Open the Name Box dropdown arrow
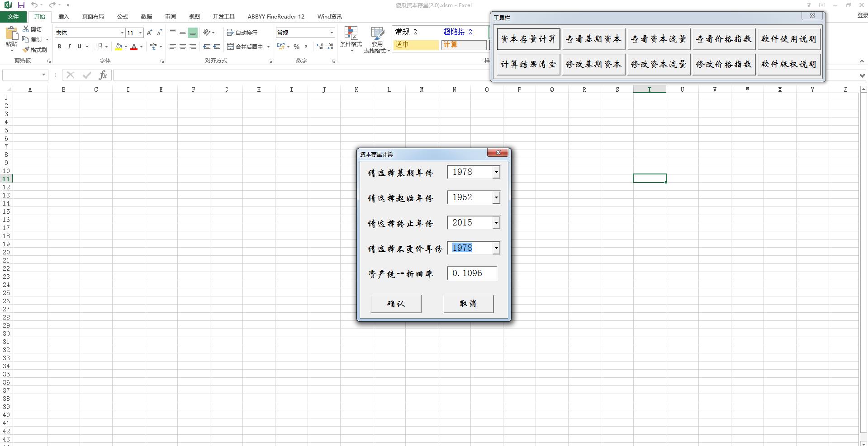The width and height of the screenshot is (868, 446). [44, 75]
